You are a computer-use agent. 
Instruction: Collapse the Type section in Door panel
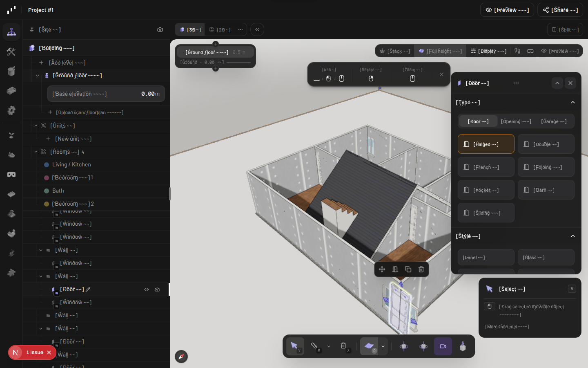click(573, 102)
